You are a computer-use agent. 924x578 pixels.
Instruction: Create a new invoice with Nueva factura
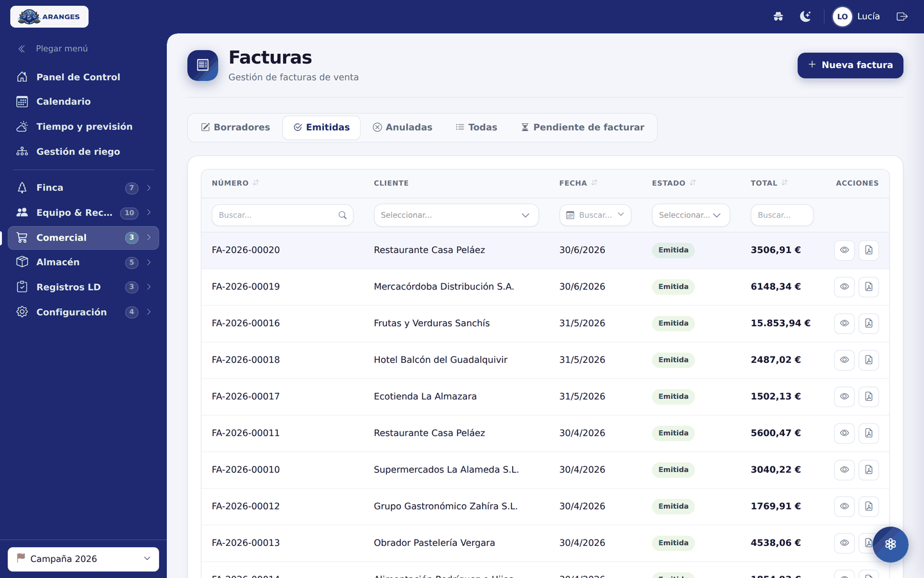point(850,66)
